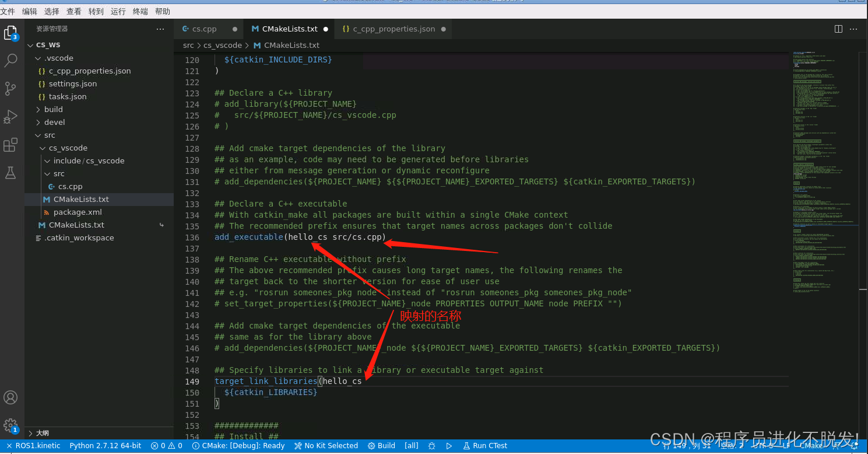868x454 pixels.
Task: Open the 转到 menu
Action: point(96,12)
